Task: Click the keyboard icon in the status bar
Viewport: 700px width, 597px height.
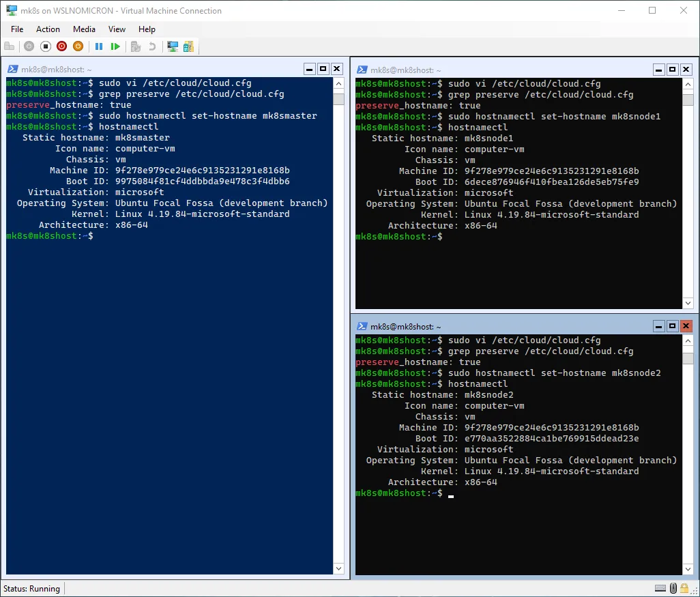Action: point(660,588)
